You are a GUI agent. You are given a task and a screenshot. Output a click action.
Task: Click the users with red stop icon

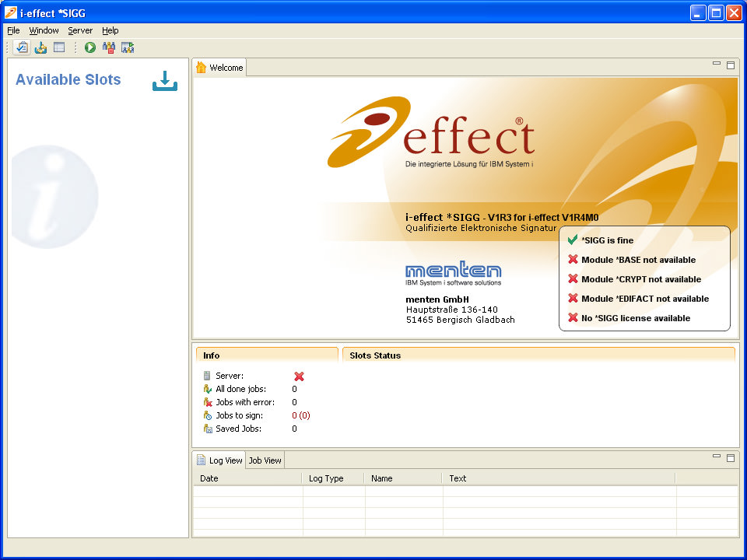[x=109, y=47]
